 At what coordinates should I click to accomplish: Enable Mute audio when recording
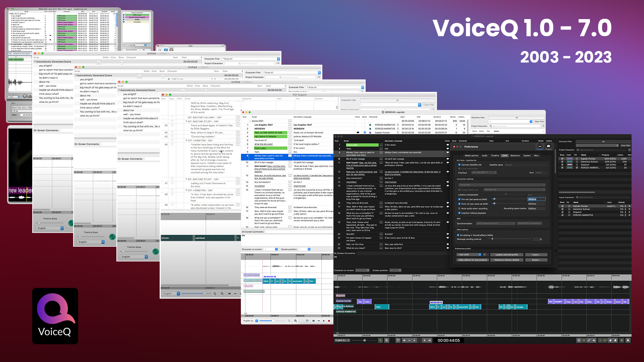[x=459, y=208]
